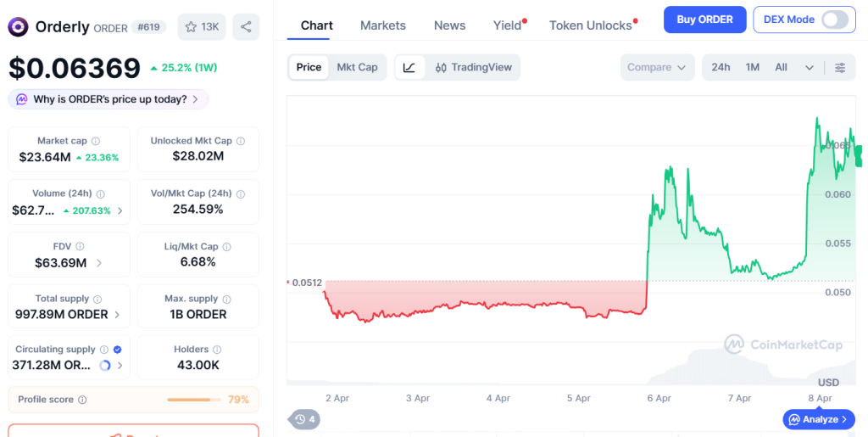This screenshot has height=437, width=868.
Task: Click the FDV info icon
Action: (x=81, y=246)
